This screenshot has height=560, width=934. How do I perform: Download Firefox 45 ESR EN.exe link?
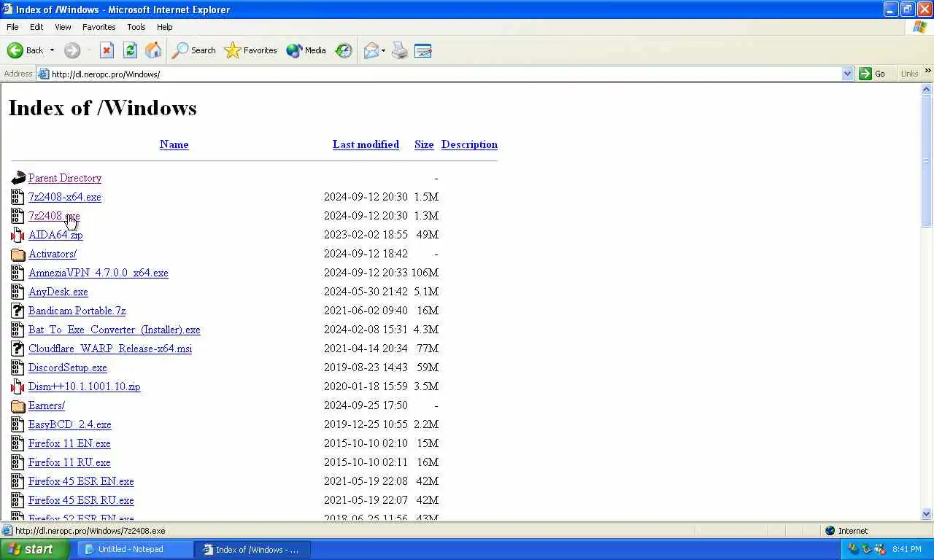81,481
